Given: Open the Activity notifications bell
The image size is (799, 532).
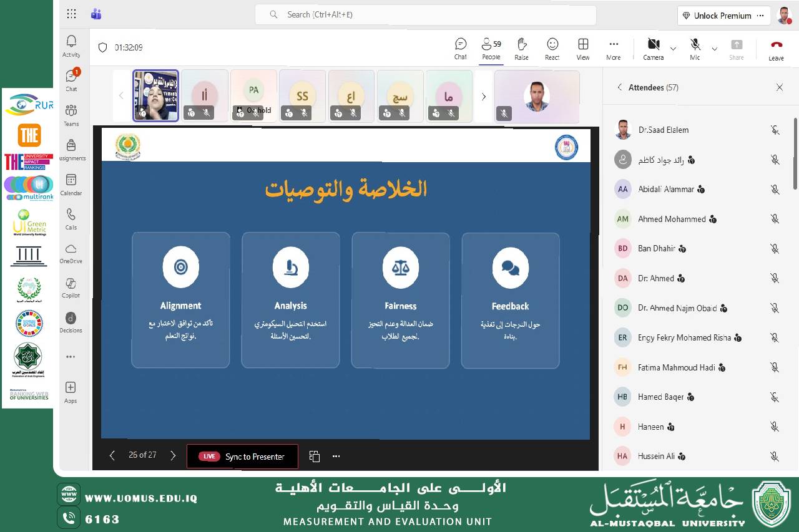Looking at the screenshot, I should point(71,46).
